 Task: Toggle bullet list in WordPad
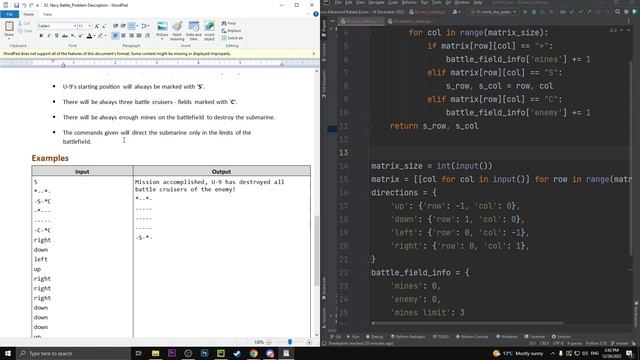click(131, 26)
